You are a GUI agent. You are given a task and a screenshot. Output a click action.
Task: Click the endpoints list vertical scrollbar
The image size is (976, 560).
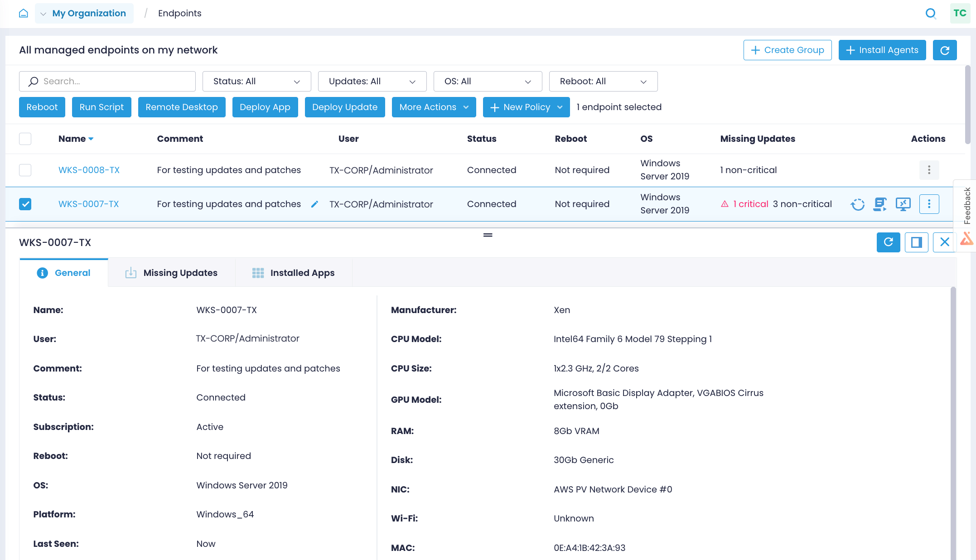coord(968,104)
